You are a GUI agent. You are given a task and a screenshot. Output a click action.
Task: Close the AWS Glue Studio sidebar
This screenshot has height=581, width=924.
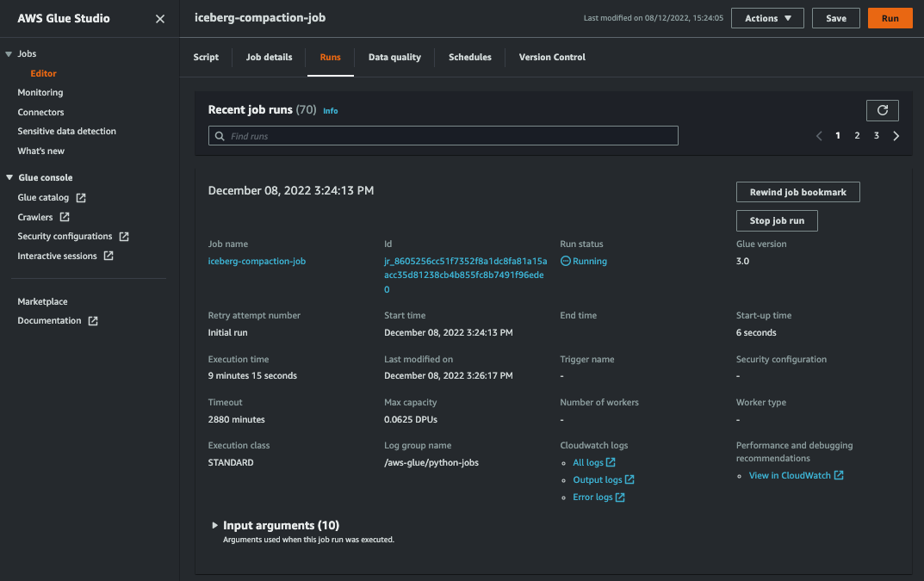159,19
